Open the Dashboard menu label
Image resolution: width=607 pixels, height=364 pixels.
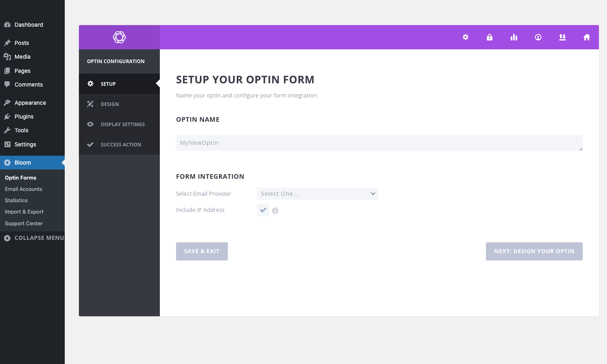point(29,25)
